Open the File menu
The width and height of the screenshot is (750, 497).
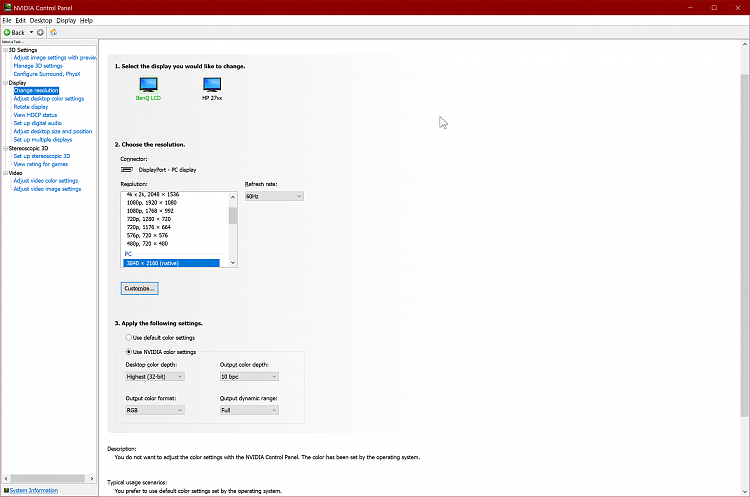pyautogui.click(x=7, y=21)
